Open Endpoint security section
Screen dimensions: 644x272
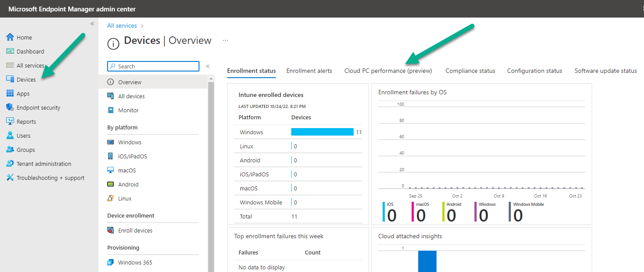(39, 107)
